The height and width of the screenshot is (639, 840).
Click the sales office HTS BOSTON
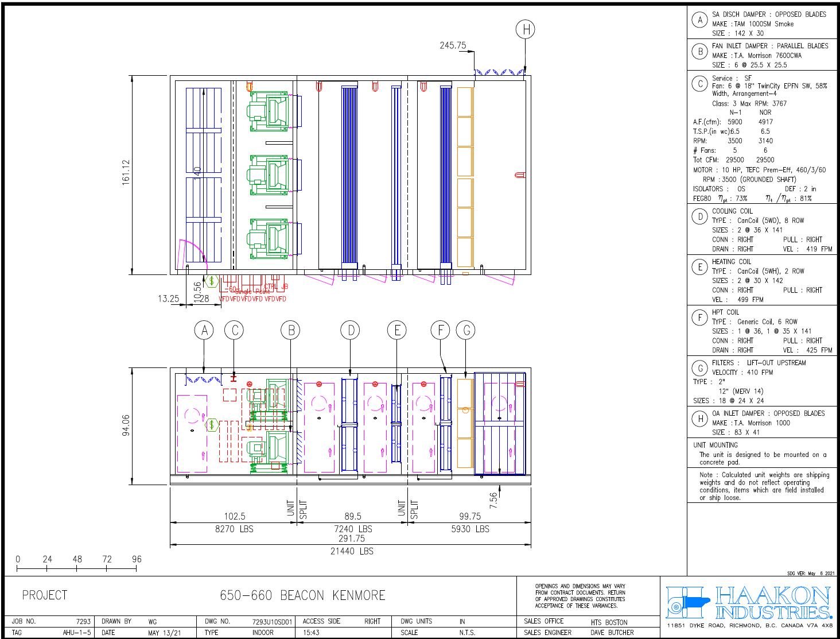point(609,622)
